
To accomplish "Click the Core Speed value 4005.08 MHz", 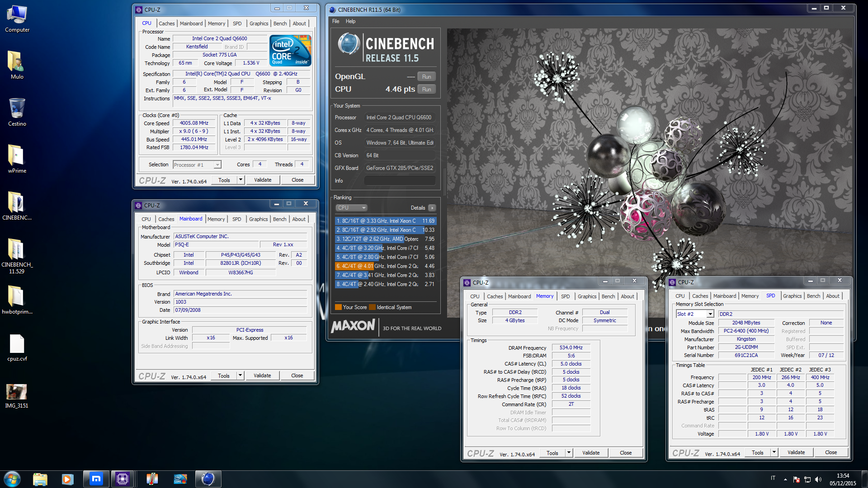I will coord(194,123).
